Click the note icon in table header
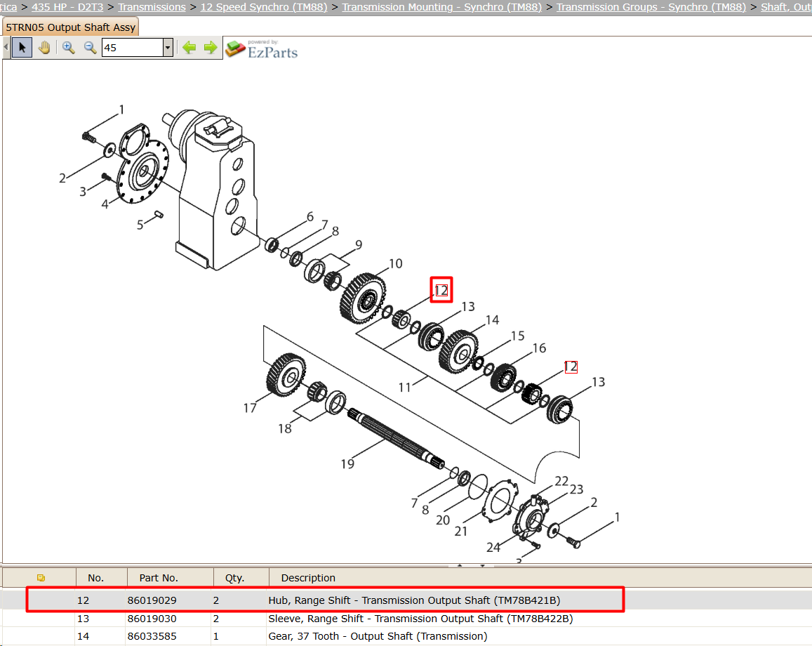Viewport: 812px width, 646px height. pos(41,578)
